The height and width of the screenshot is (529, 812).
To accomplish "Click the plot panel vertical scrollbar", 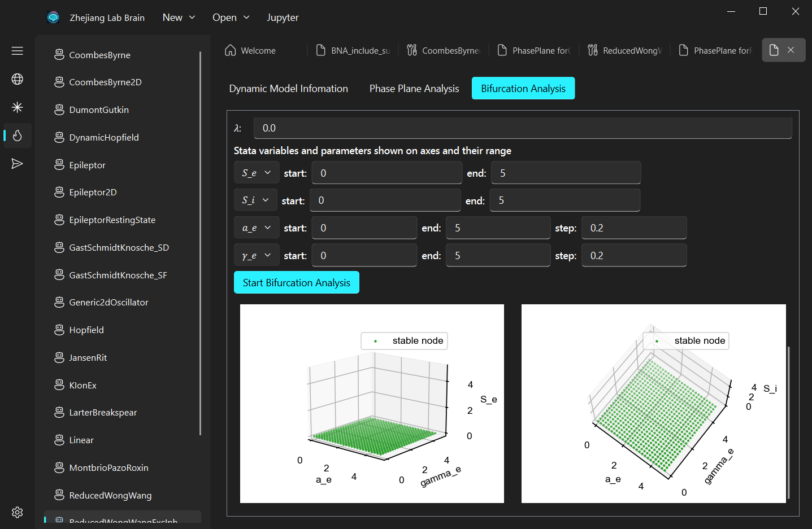I will 788,422.
